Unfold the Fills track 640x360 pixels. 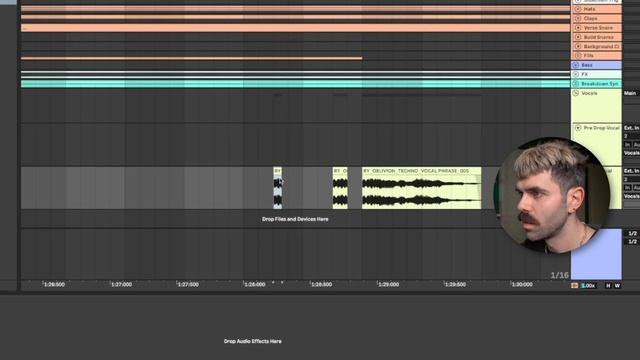(x=578, y=56)
